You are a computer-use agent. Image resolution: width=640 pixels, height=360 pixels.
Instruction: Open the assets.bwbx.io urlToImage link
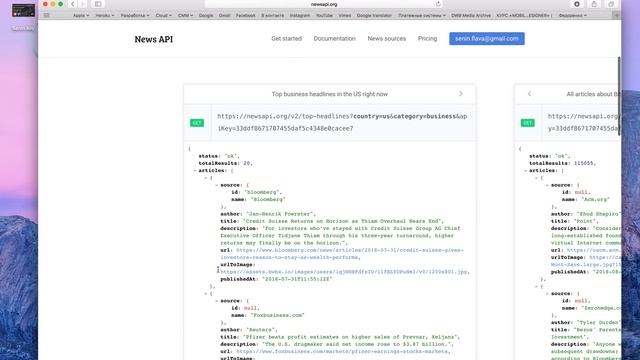[344, 272]
